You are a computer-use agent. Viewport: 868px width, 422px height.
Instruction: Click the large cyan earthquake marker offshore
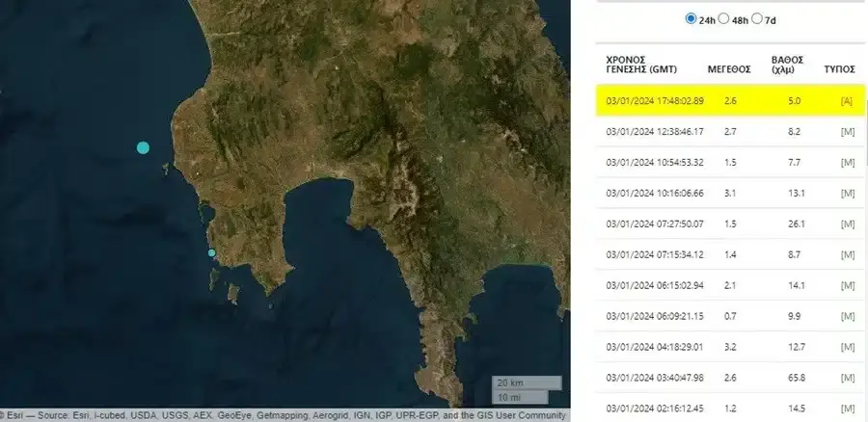click(x=143, y=147)
